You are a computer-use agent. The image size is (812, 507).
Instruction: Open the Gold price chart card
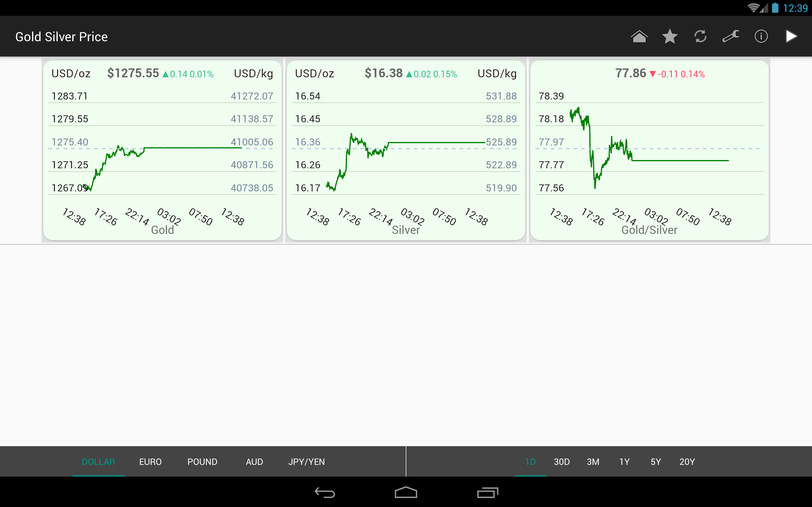(162, 150)
